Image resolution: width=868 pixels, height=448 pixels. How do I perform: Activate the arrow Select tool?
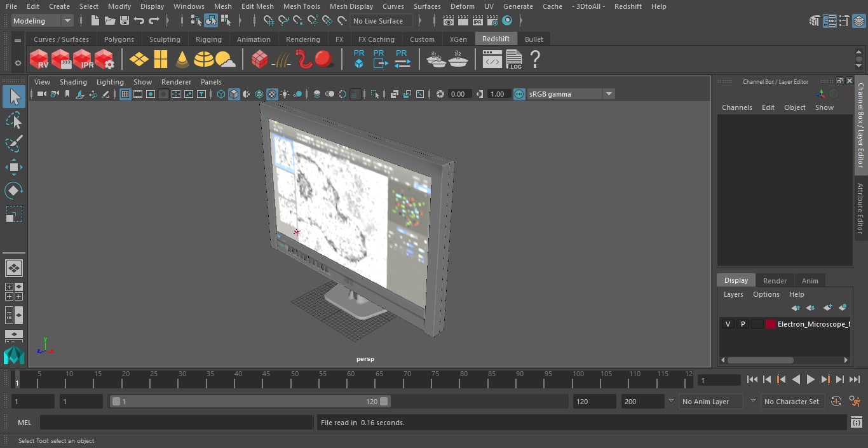(x=13, y=97)
